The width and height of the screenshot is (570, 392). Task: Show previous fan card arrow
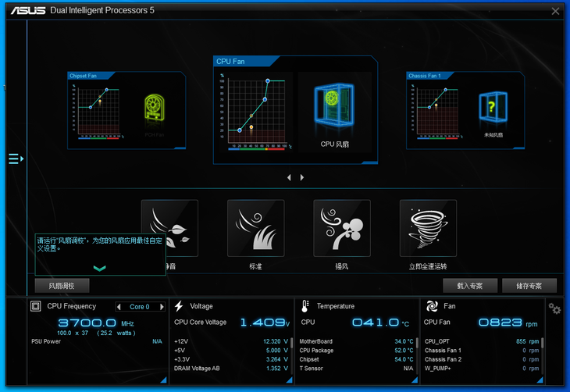(x=289, y=177)
